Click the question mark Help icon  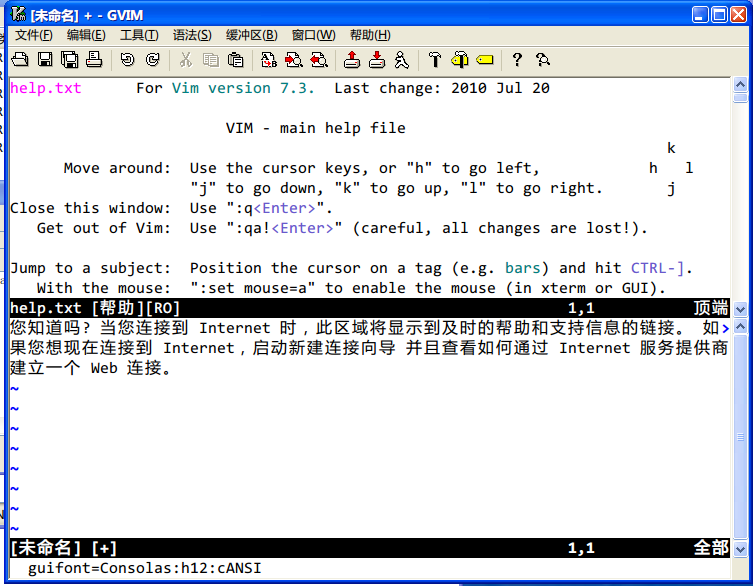[517, 60]
